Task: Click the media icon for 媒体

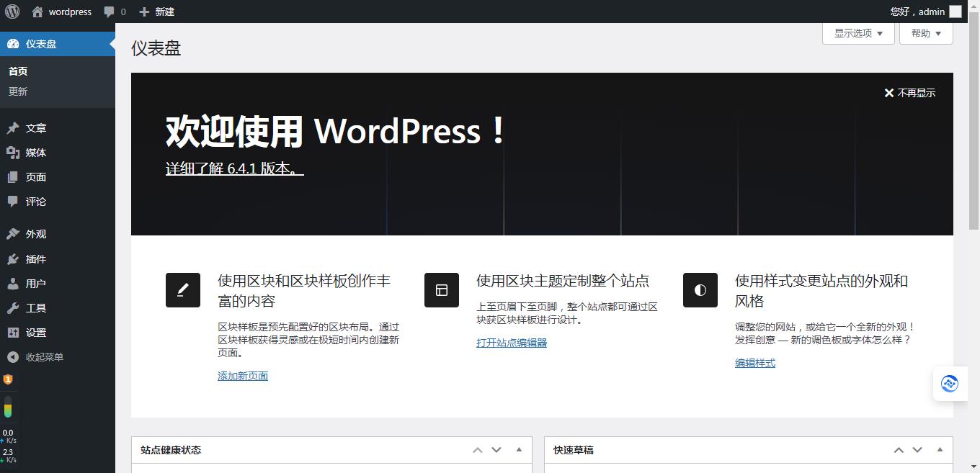Action: coord(13,153)
